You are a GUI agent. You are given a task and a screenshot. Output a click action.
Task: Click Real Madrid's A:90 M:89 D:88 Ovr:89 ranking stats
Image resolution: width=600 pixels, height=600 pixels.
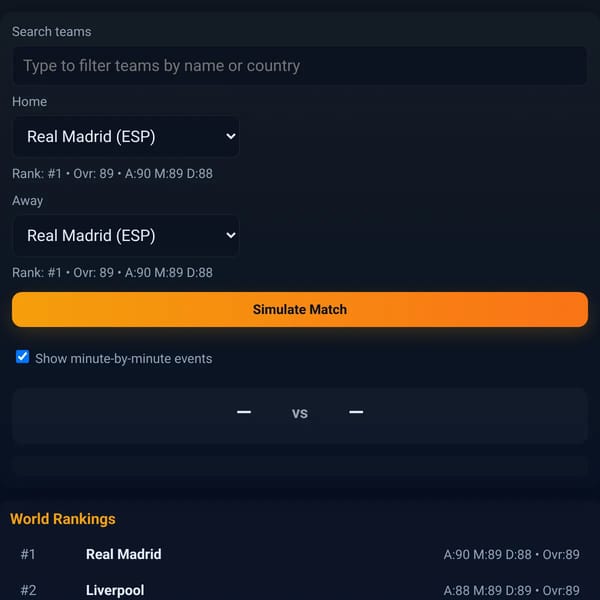coord(512,554)
